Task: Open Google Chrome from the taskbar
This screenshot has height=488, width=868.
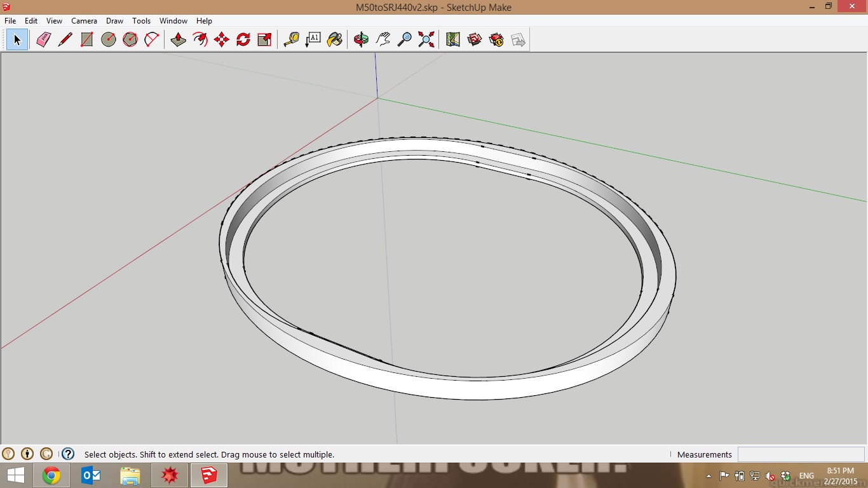Action: tap(51, 475)
